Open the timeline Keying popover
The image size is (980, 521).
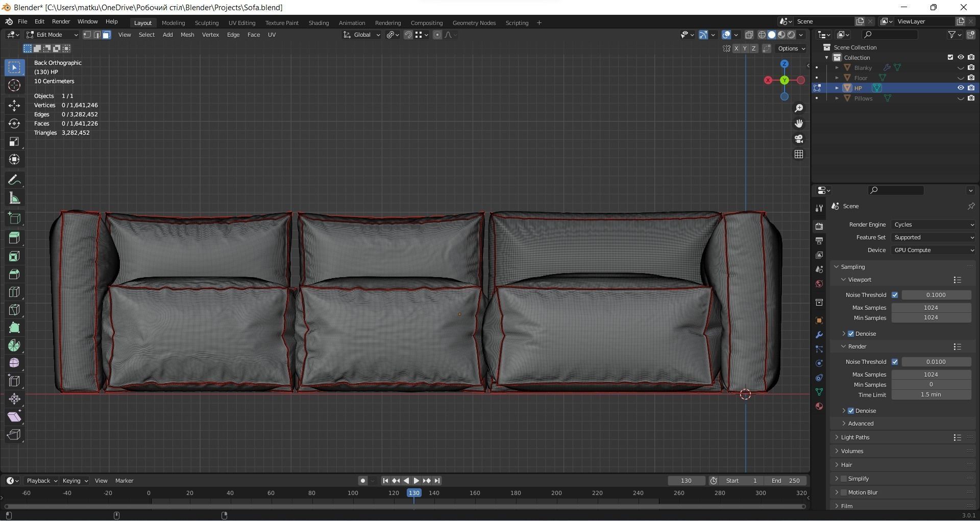coord(75,481)
